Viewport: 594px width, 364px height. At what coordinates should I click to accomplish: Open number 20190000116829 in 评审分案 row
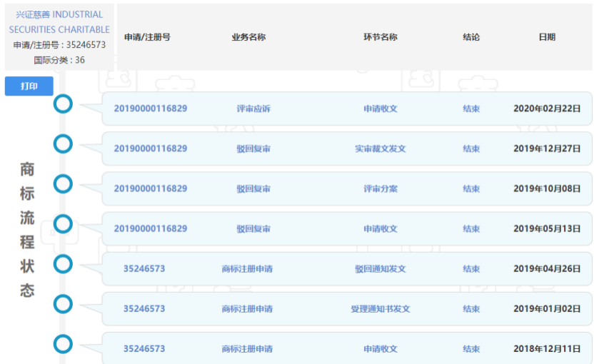point(151,188)
